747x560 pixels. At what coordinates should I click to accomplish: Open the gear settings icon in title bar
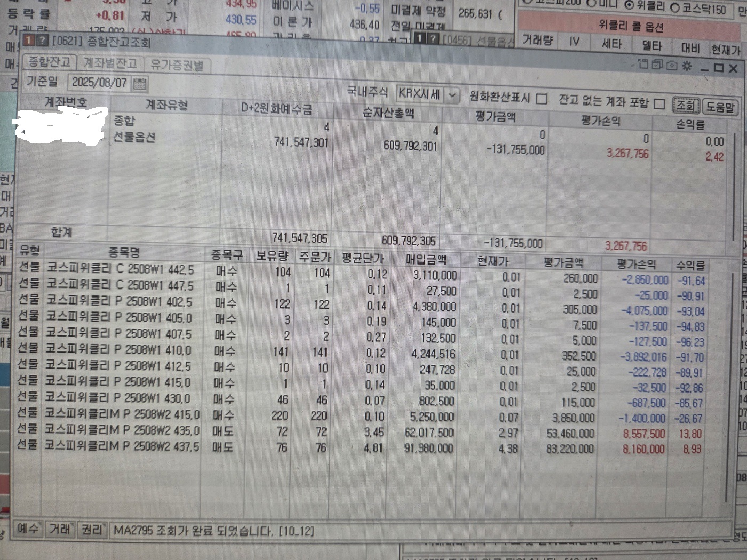click(x=687, y=66)
